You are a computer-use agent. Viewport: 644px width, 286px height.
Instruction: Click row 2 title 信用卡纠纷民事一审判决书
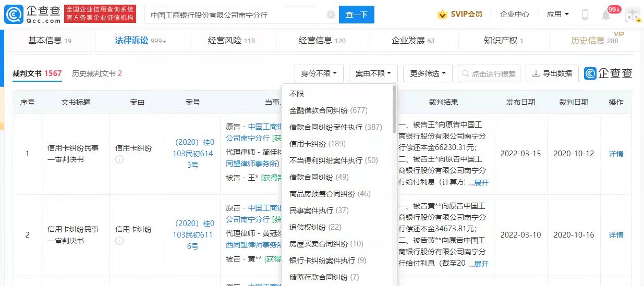72,234
